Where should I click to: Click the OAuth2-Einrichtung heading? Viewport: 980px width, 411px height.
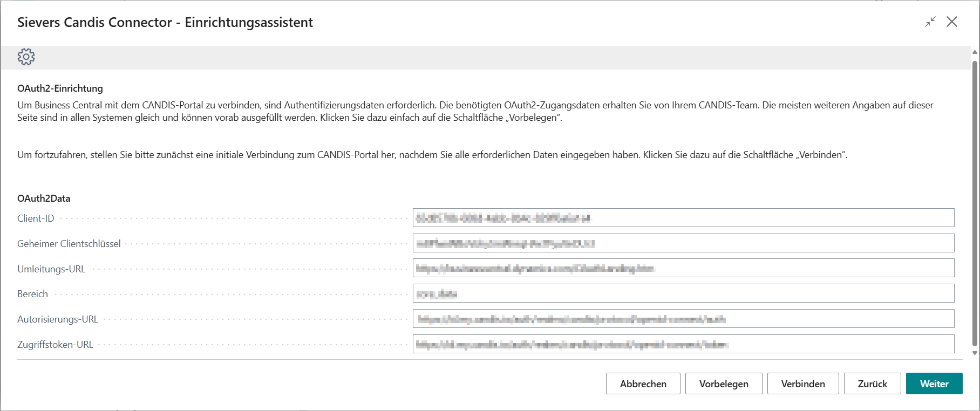click(60, 88)
